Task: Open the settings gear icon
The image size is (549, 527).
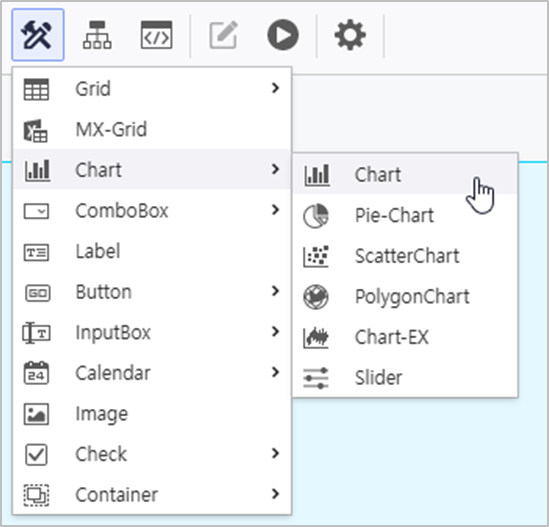Action: 350,35
